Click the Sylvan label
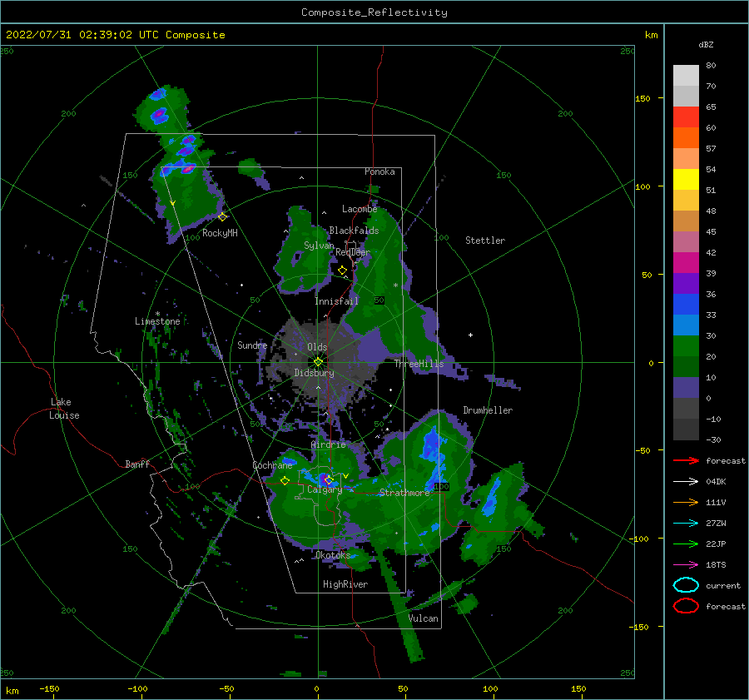Viewport: 749px width, 700px height. (319, 246)
